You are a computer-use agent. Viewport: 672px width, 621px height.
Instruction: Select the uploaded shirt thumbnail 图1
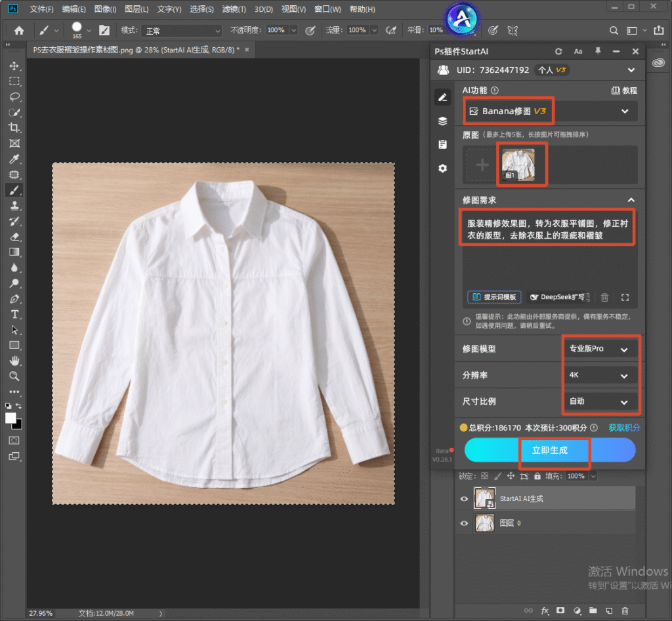pyautogui.click(x=518, y=165)
